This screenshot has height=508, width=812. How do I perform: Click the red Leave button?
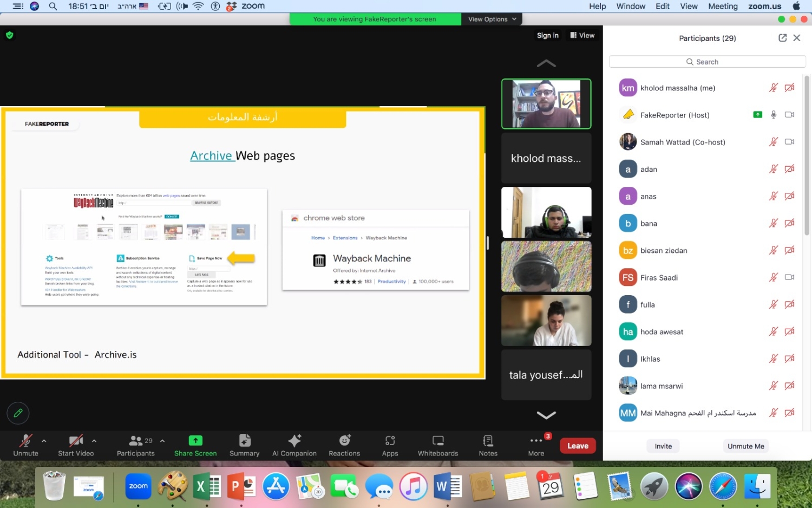[x=578, y=446]
